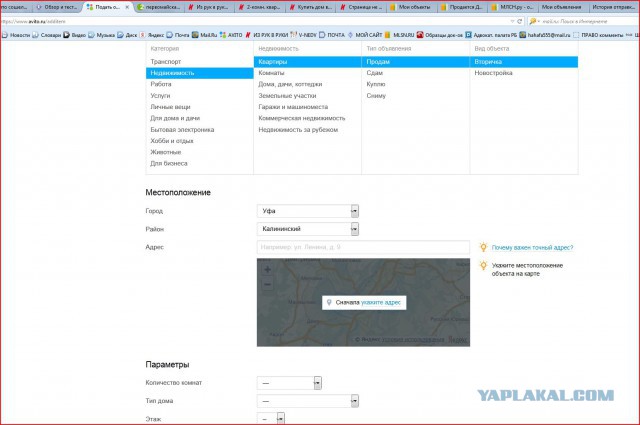Open the Словари bookmark
Viewport: 640px width, 425px height.
click(47, 35)
